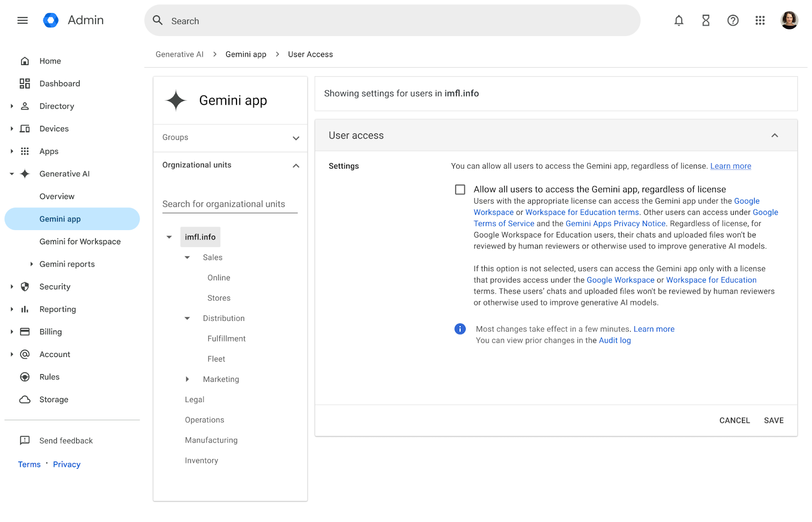Select the imfl.info organizational unit
The image size is (812, 522).
(x=200, y=237)
